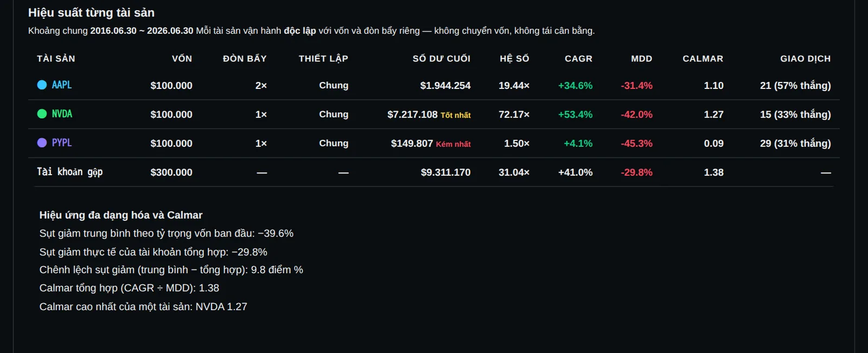Click the 'VỐN' column header
868x353 pixels.
pos(182,59)
